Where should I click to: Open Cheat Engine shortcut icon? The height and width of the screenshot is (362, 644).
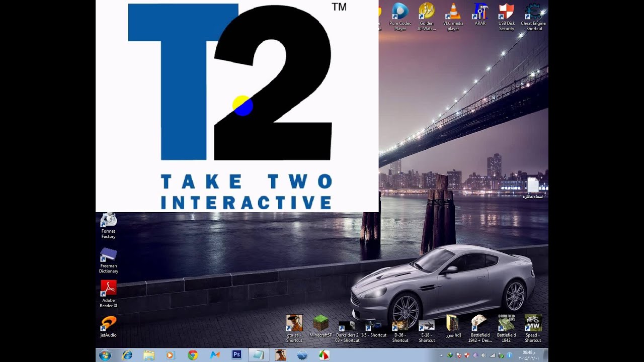533,16
